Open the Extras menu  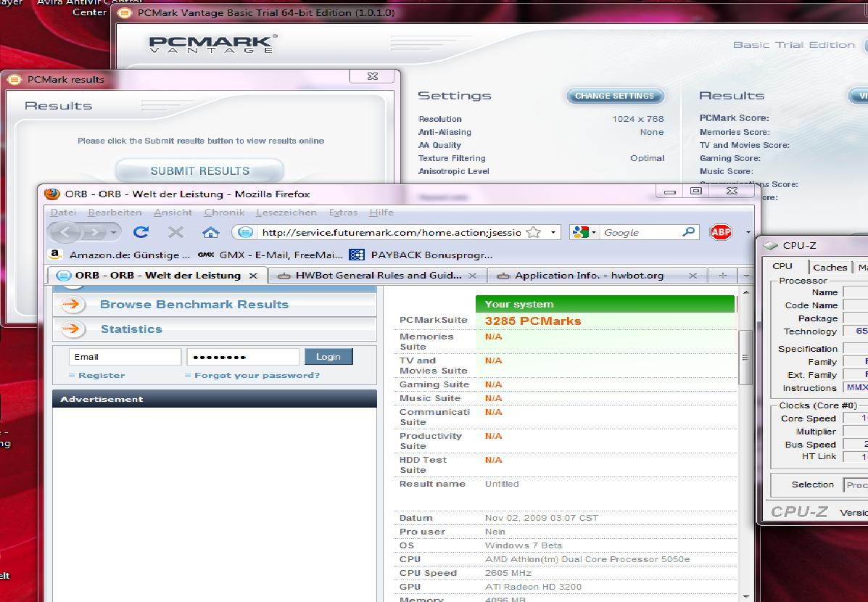[x=343, y=212]
